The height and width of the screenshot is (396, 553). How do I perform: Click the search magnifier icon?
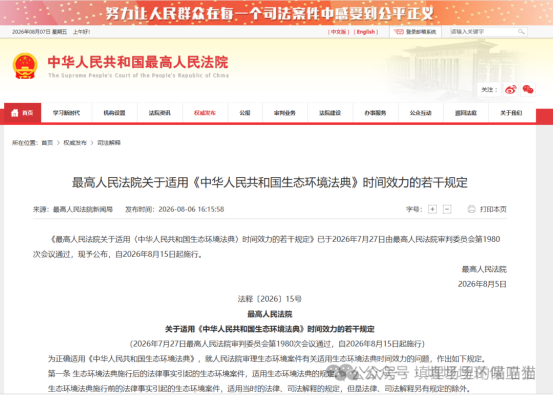coord(521,32)
